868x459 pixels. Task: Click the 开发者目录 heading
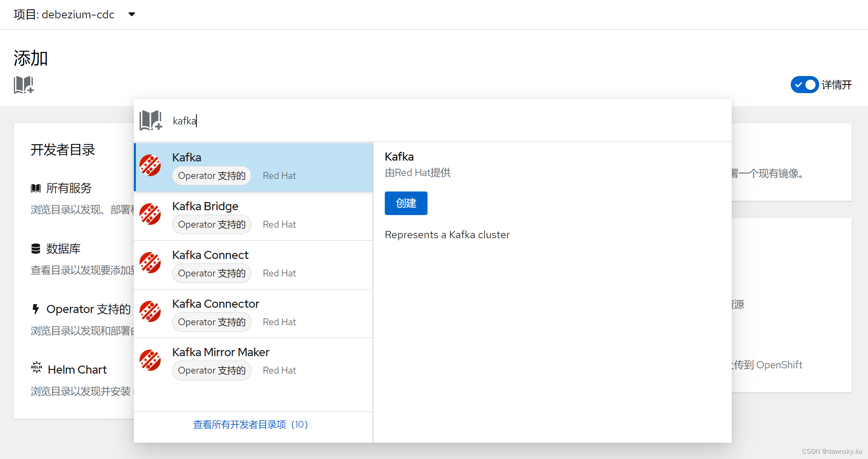(63, 150)
